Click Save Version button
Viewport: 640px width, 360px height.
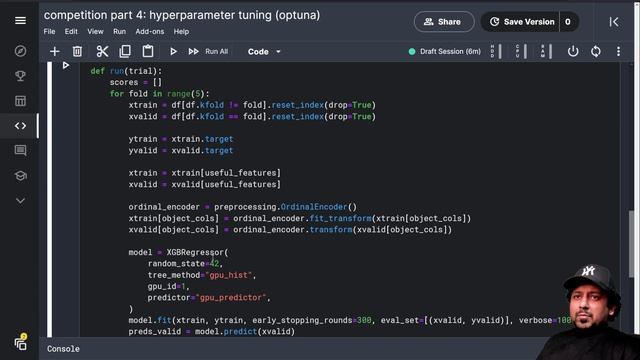coord(522,22)
